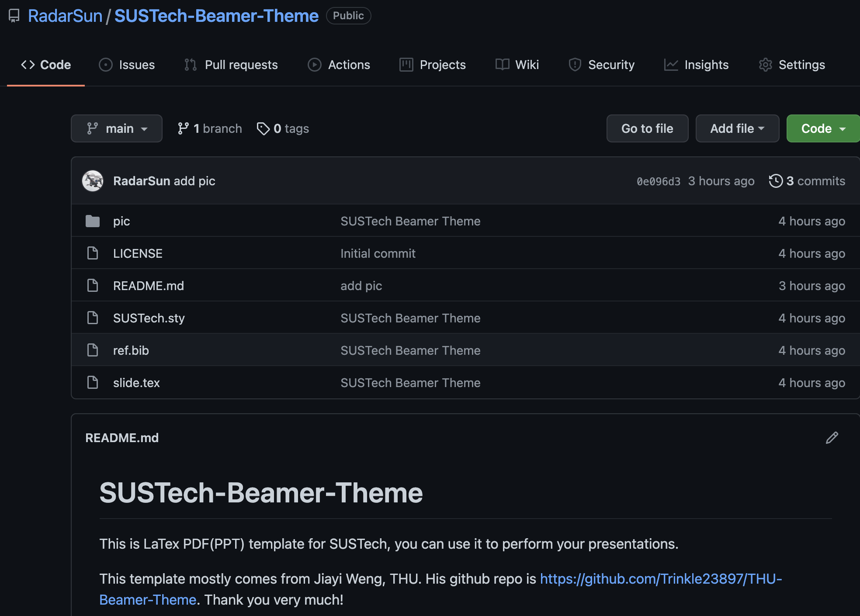Screen dimensions: 860x616
Task: Click commit hash 0e096d3
Action: [x=658, y=181]
